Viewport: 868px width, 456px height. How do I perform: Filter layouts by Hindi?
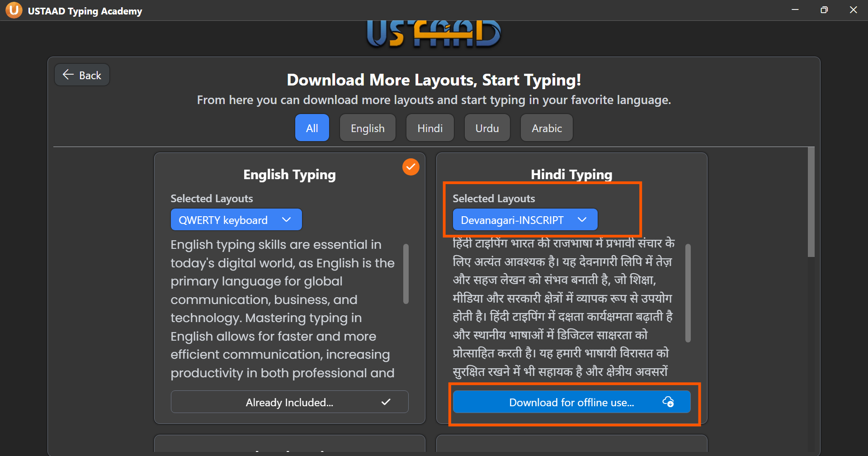pos(429,128)
